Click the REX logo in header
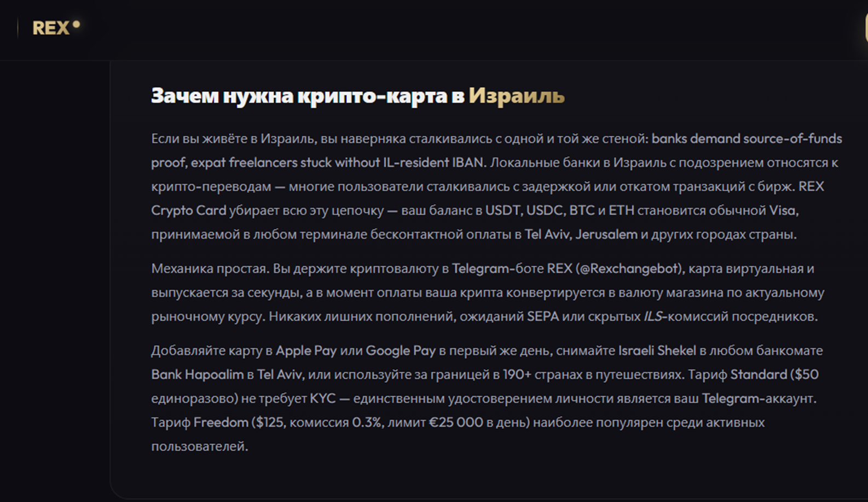The image size is (868, 502). click(51, 28)
